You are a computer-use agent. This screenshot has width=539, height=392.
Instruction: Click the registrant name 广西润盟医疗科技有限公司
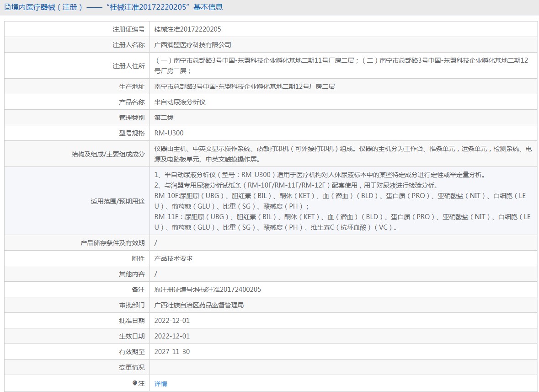192,45
